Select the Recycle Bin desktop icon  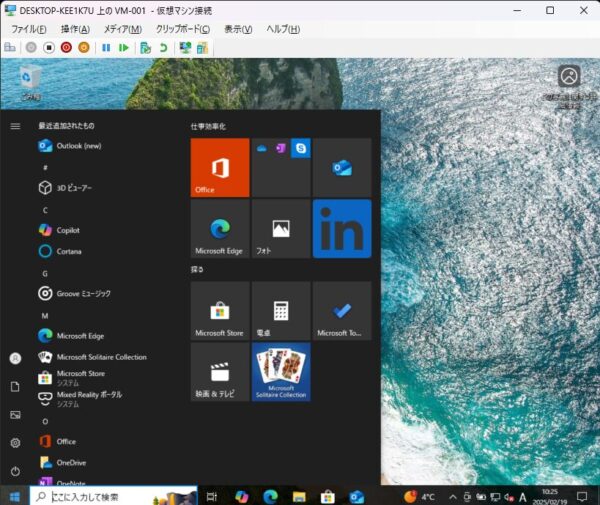[x=30, y=82]
